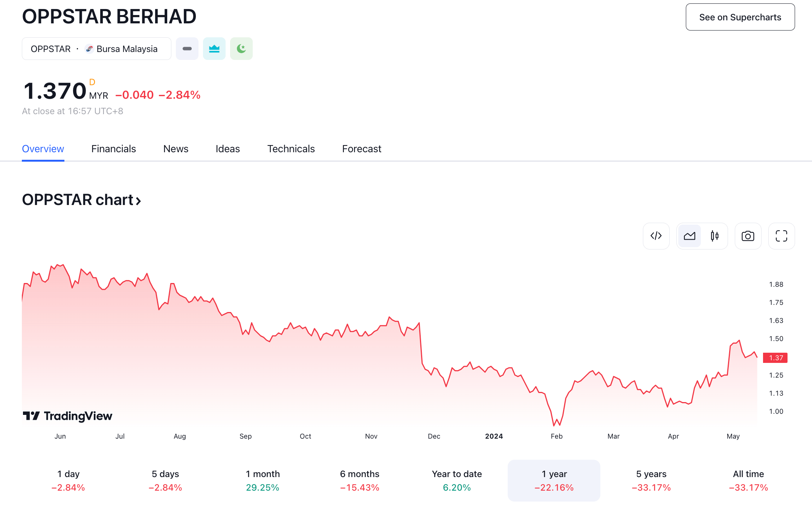Screen dimensions: 812x514
Task: Click the embed code icon above chart
Action: [x=656, y=236]
